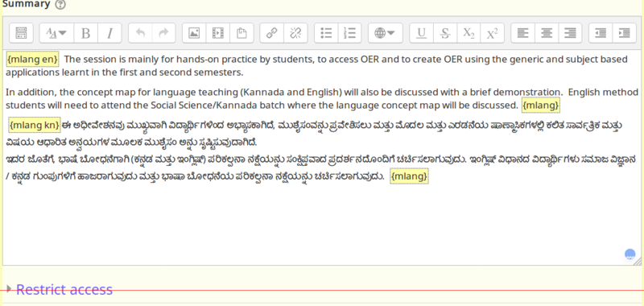Insert a link using chain icon
This screenshot has width=644, height=306.
(x=272, y=33)
